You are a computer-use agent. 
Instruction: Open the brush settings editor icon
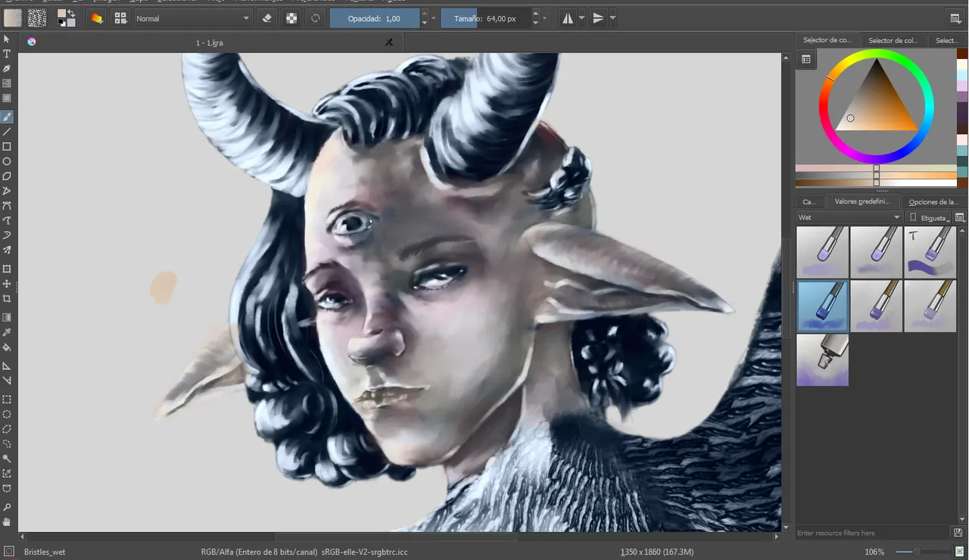click(x=96, y=18)
